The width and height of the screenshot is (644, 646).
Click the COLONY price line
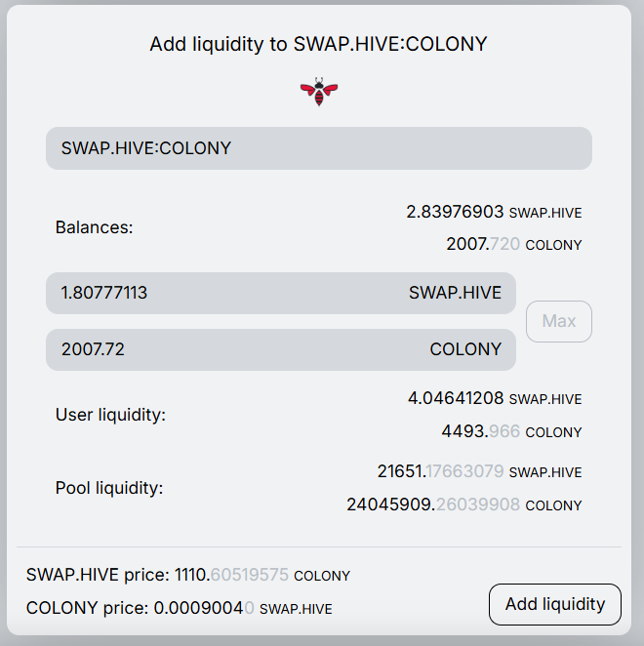[x=180, y=608]
